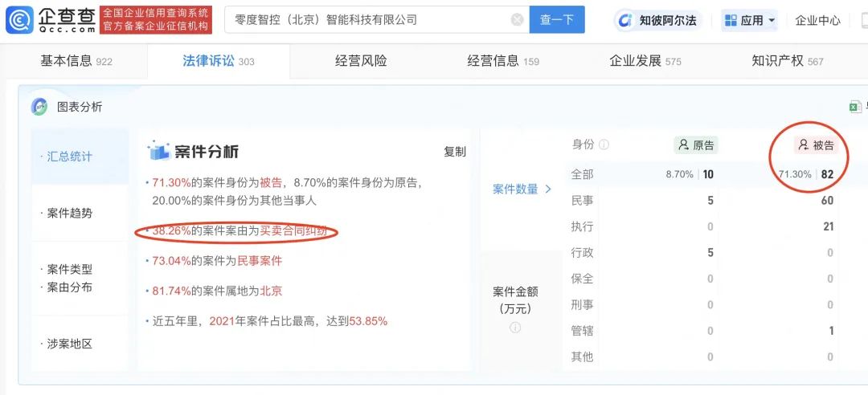
Task: Select 涉案地区 in the sidebar
Action: [x=68, y=344]
